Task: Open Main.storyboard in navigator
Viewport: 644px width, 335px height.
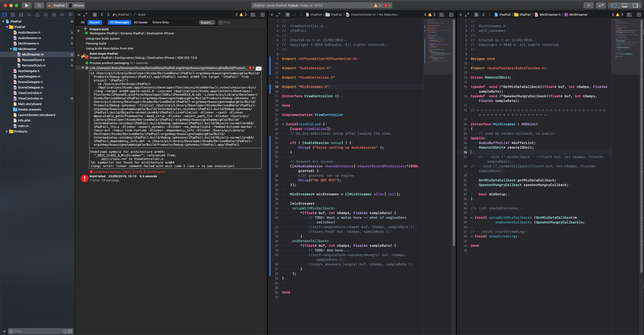Action: 29,104
